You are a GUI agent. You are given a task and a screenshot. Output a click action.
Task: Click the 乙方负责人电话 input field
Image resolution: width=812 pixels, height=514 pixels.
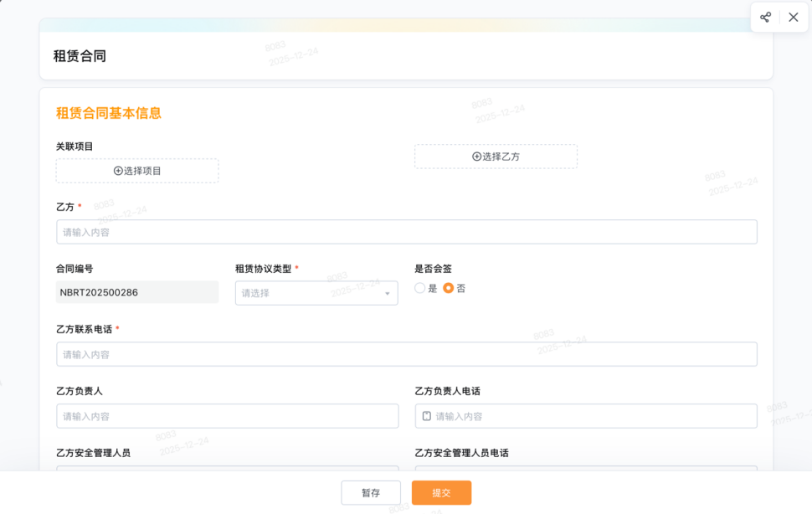(x=593, y=416)
